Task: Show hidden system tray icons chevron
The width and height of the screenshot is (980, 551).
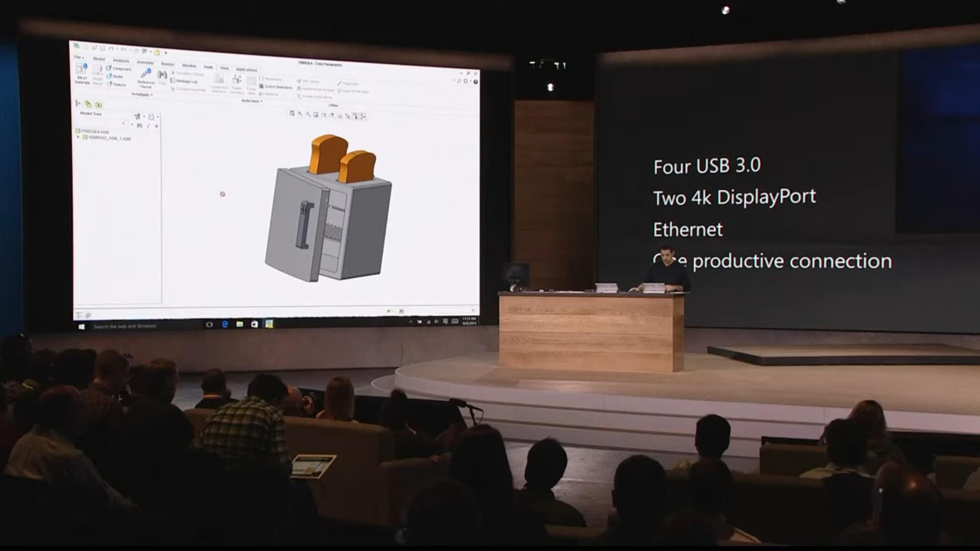Action: tap(410, 322)
